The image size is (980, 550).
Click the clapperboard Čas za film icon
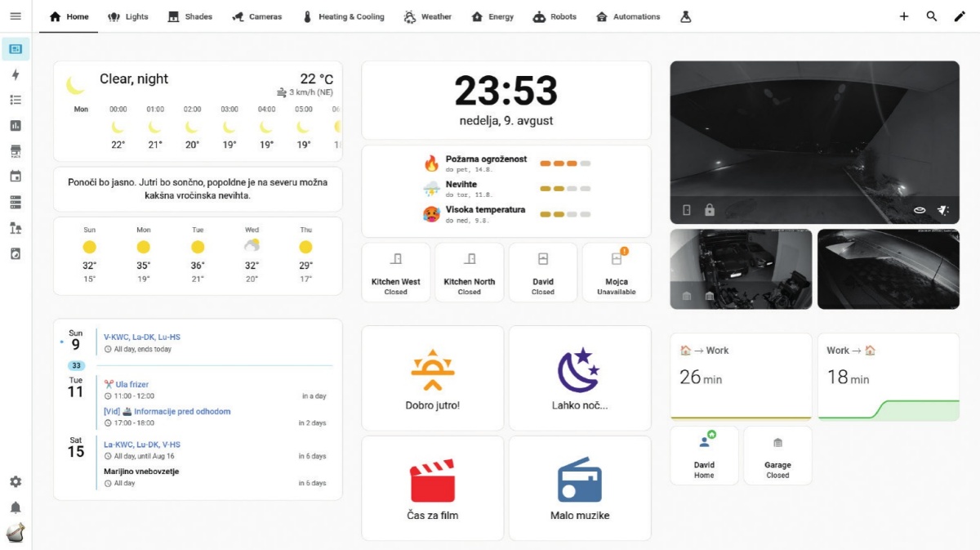(x=433, y=481)
